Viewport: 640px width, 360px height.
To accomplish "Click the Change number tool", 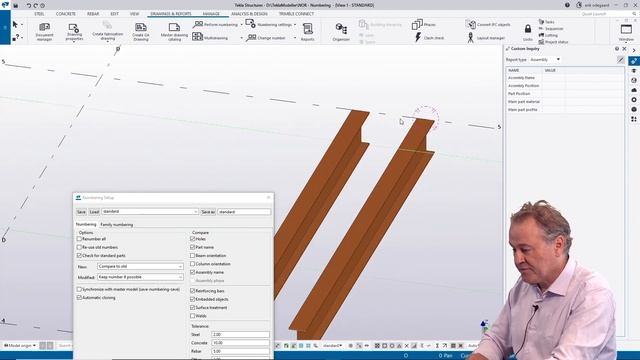I will (x=266, y=38).
